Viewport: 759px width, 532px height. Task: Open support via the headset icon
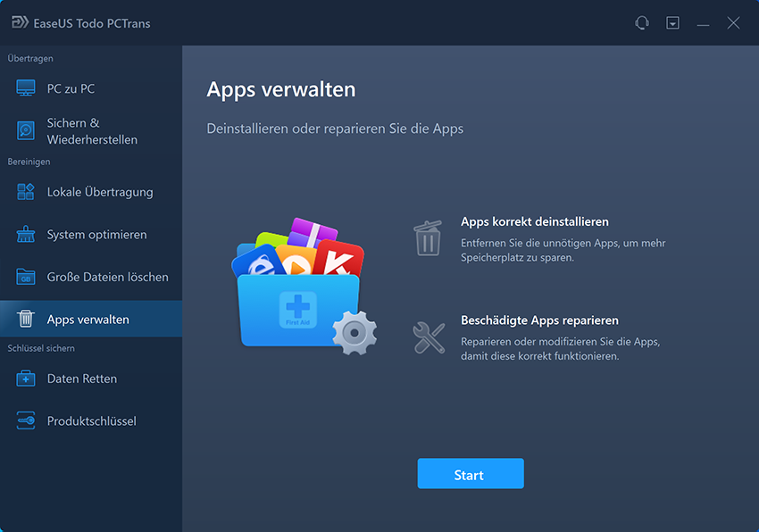point(641,23)
